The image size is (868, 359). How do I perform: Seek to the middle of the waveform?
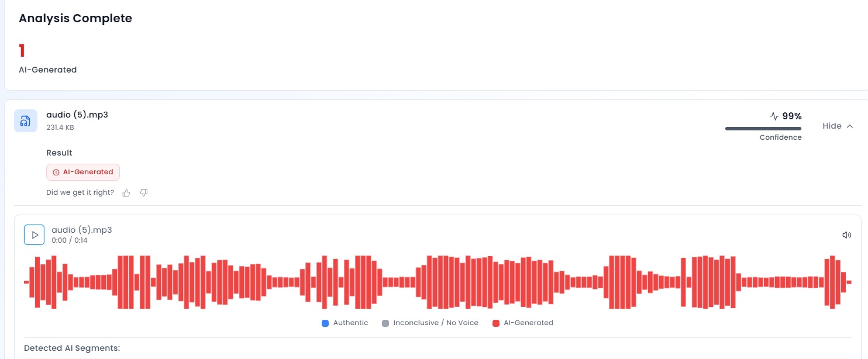pos(437,282)
